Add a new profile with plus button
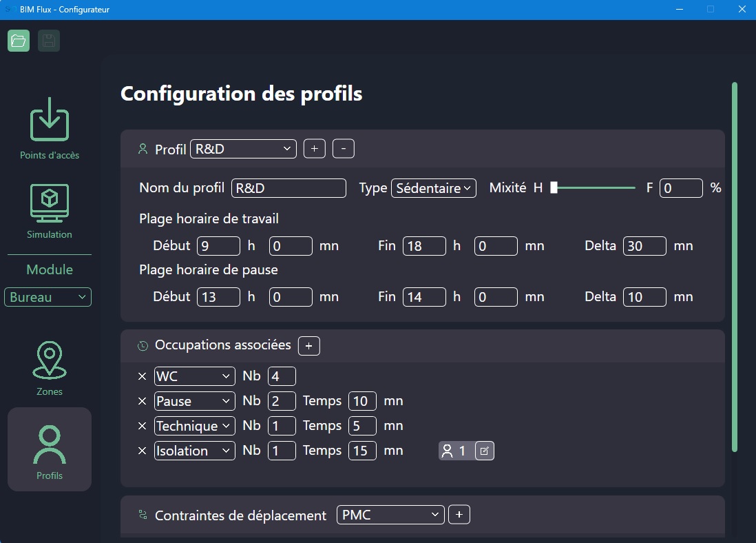The width and height of the screenshot is (756, 543). [x=314, y=149]
